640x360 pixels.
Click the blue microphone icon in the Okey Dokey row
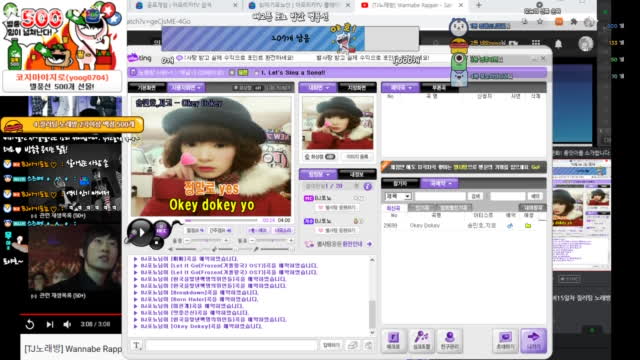pos(510,225)
